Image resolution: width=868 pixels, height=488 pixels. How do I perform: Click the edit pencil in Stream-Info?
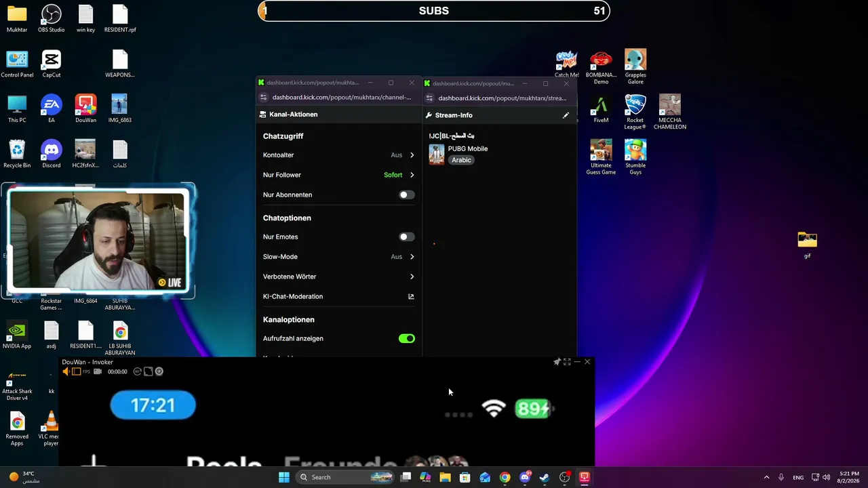pyautogui.click(x=566, y=115)
